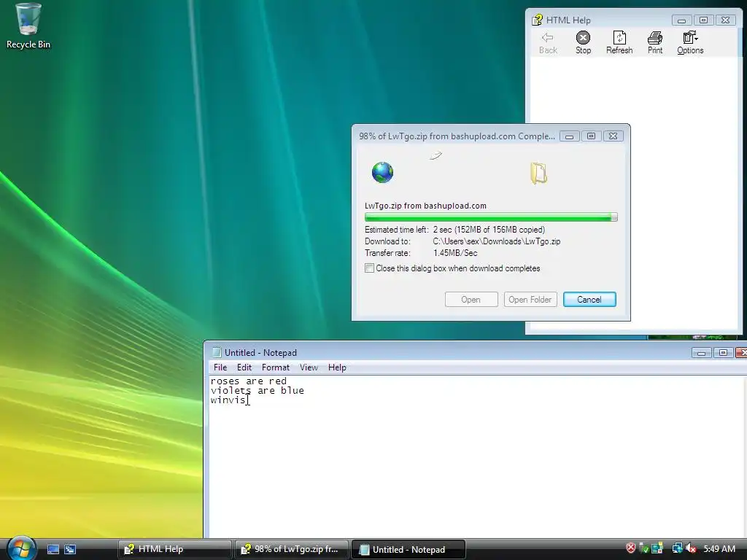Open Notepad's Help menu

pos(337,367)
